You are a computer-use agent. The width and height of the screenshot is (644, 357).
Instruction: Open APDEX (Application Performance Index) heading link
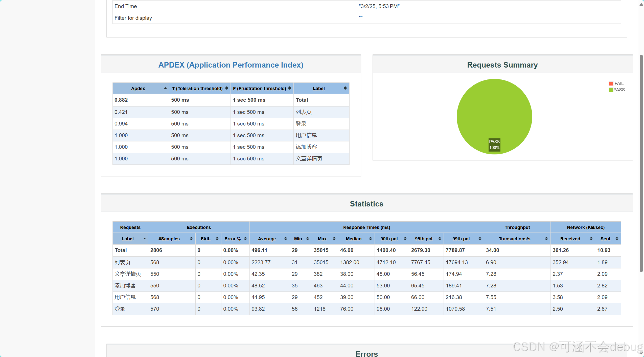pyautogui.click(x=231, y=65)
